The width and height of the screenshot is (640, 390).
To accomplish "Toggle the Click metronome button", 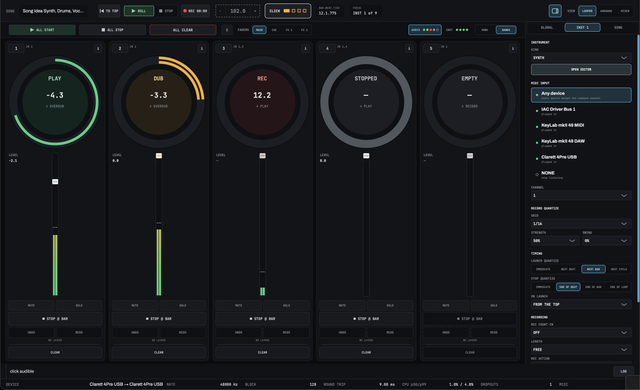I will [x=288, y=11].
